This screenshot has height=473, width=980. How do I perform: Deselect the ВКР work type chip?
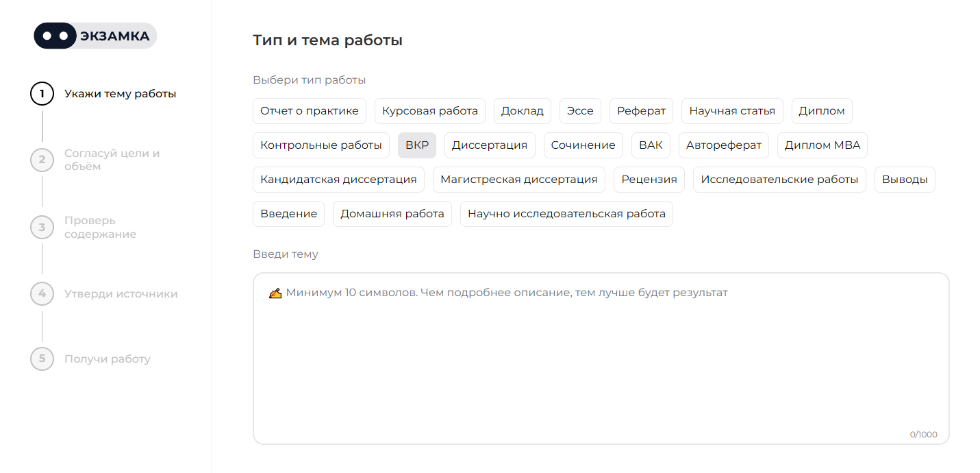pos(416,145)
